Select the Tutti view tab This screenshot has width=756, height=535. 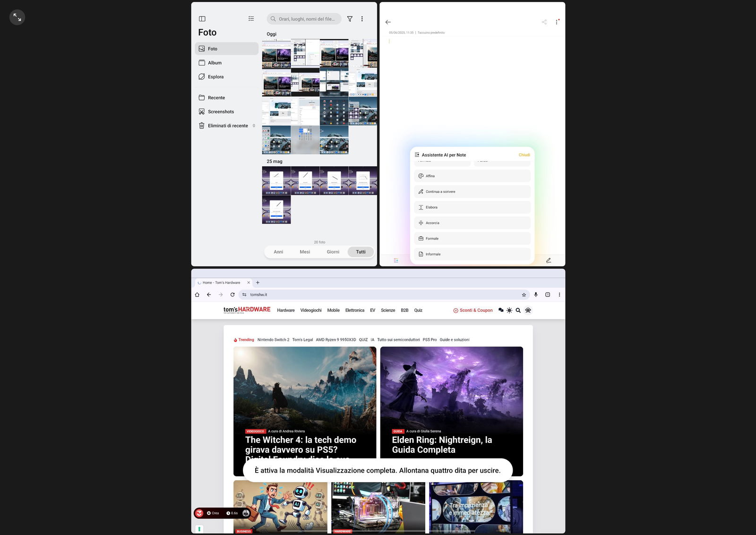(x=361, y=252)
